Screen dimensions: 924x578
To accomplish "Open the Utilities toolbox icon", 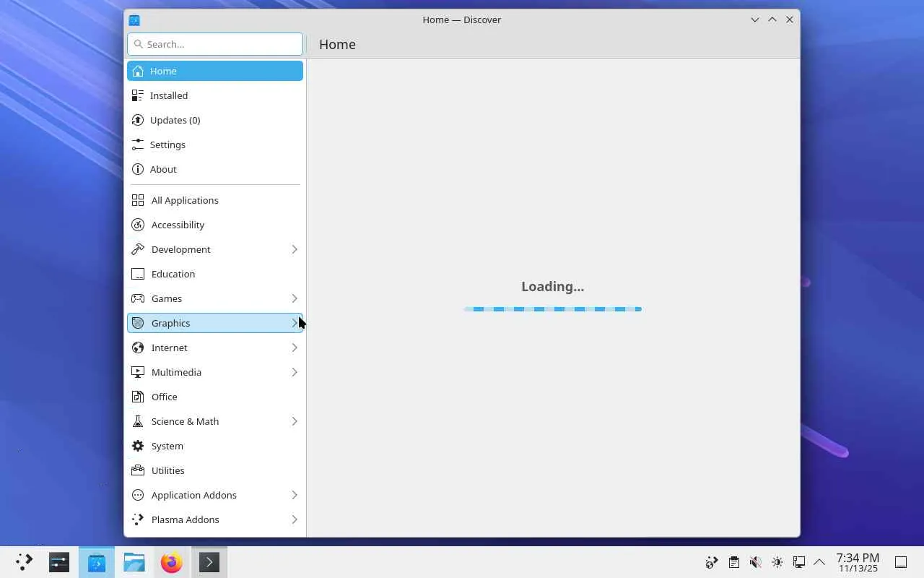I will [138, 470].
